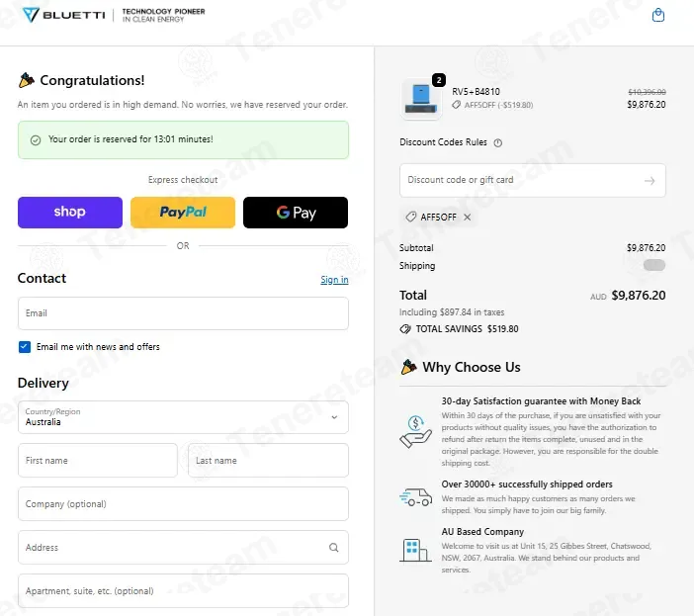Viewport: 694px width, 616px height.
Task: Click the BLUETTI logo
Action: tap(64, 15)
